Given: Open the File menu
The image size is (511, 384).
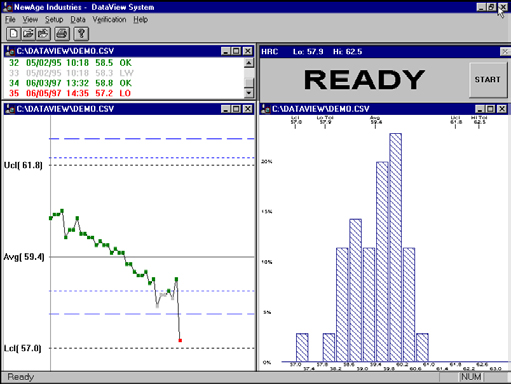Looking at the screenshot, I should (x=10, y=20).
